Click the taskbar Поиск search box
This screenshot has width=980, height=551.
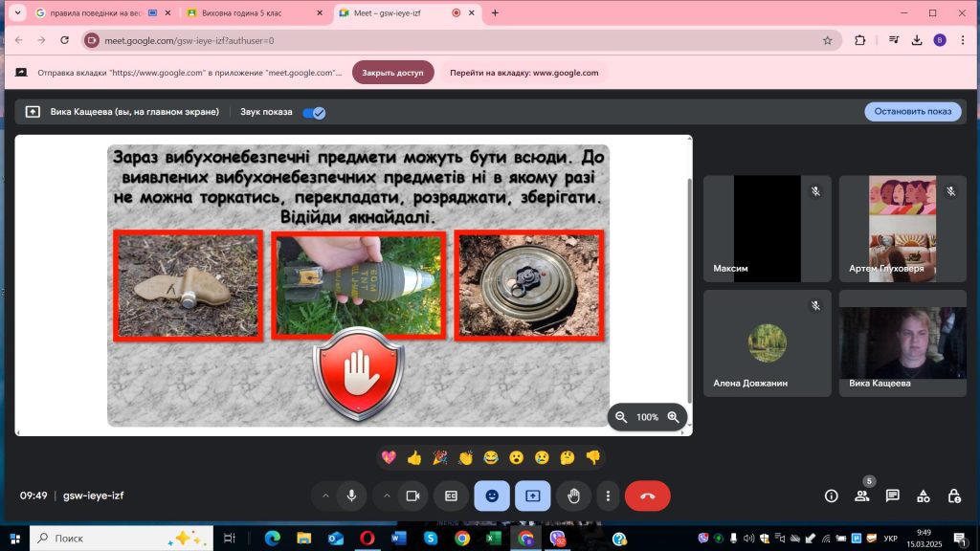(x=122, y=539)
